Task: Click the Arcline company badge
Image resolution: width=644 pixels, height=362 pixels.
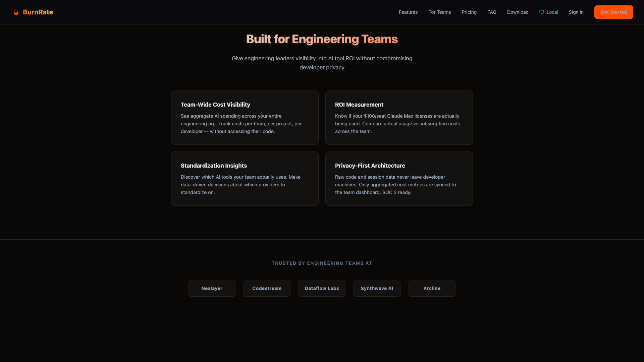Action: [x=432, y=288]
